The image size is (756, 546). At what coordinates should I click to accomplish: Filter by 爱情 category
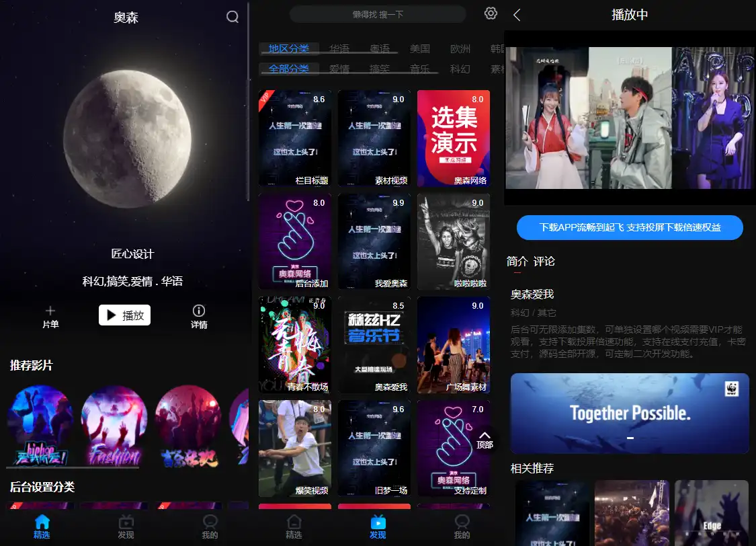coord(339,69)
